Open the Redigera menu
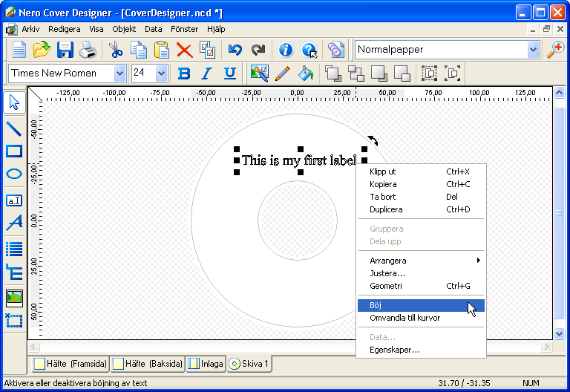The image size is (570, 392). coord(65,29)
